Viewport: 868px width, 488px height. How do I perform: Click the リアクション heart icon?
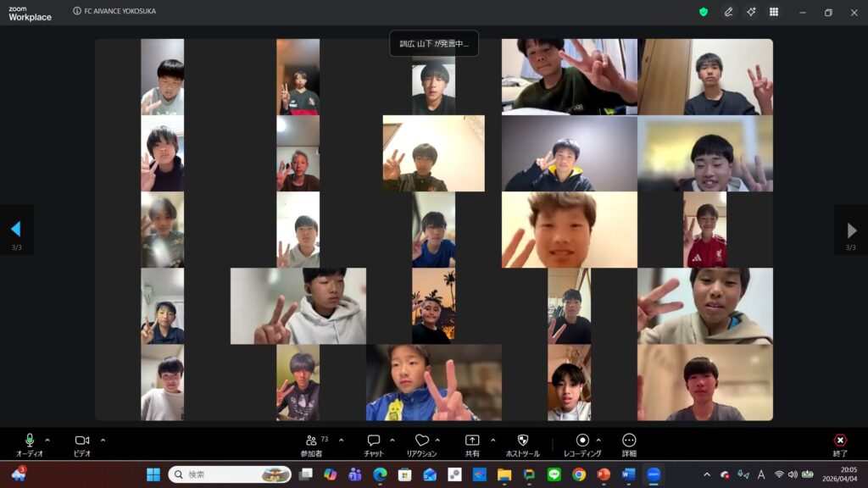tap(421, 441)
